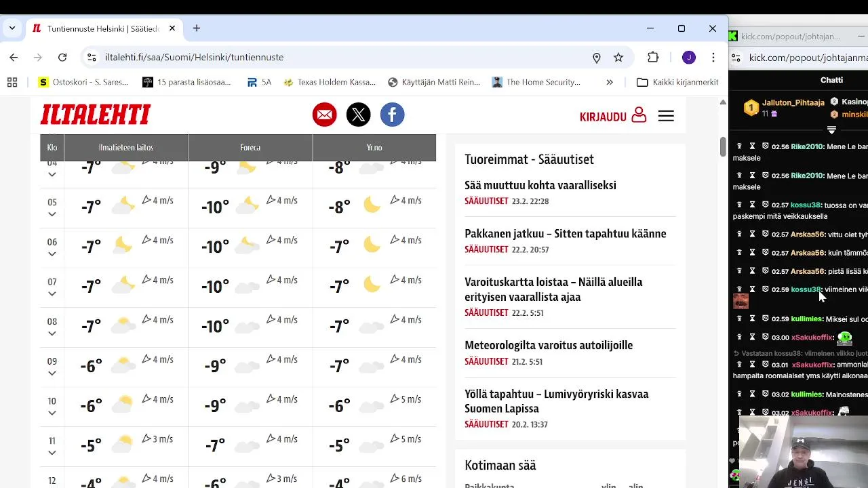Click the Foreca -10° at hour 08
Screen dimensions: 868x488
tap(215, 326)
